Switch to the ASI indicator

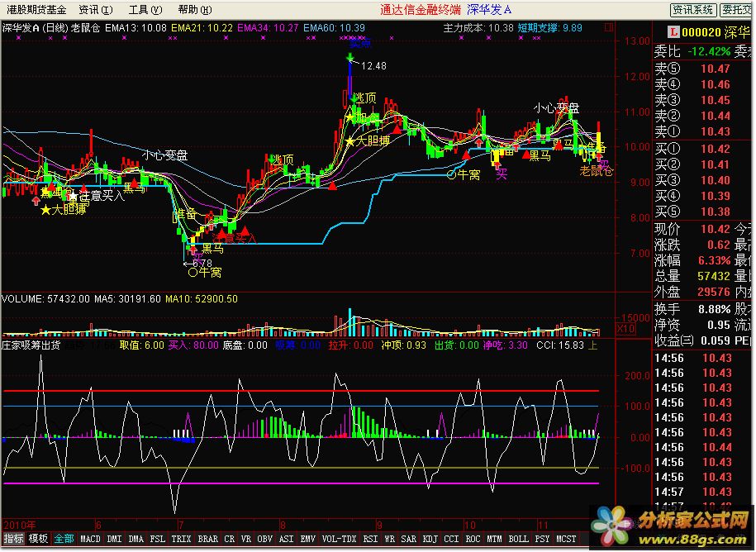(287, 539)
